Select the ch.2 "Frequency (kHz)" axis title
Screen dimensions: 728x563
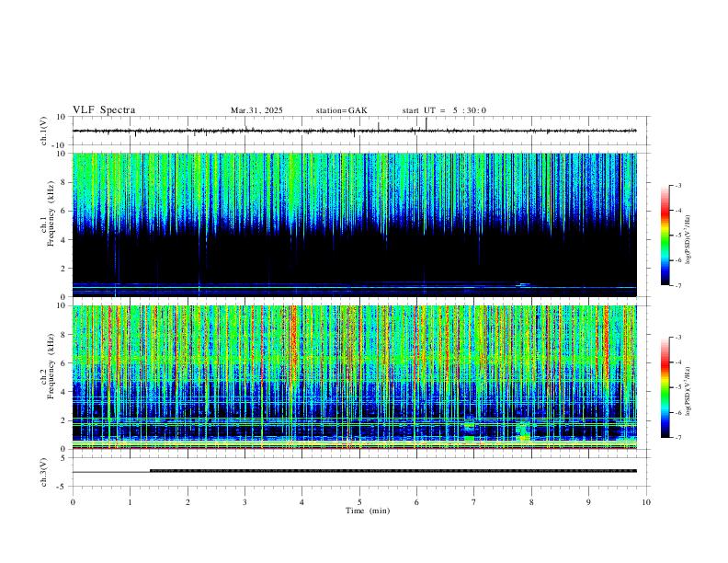(x=51, y=365)
